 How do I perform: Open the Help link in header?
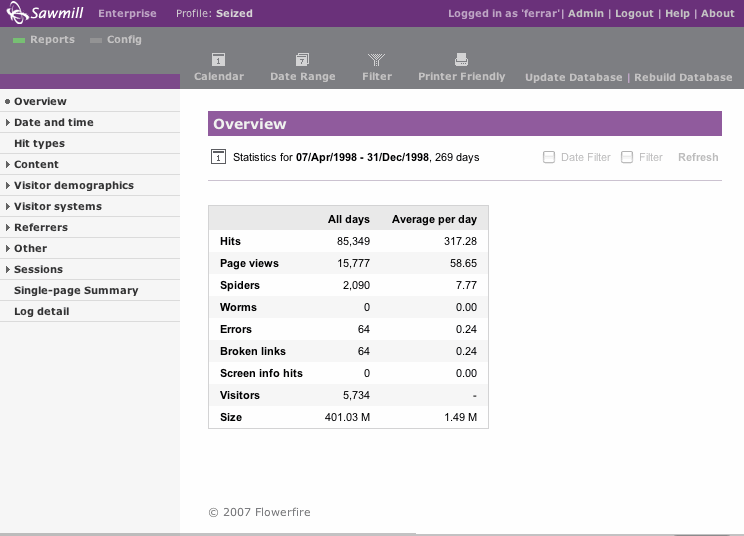pos(677,14)
